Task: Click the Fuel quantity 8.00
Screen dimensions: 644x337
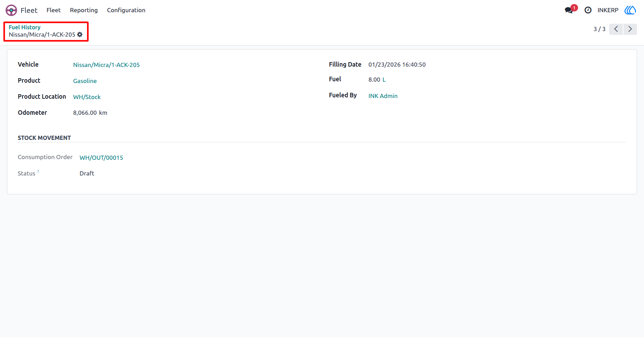Action: click(x=374, y=80)
